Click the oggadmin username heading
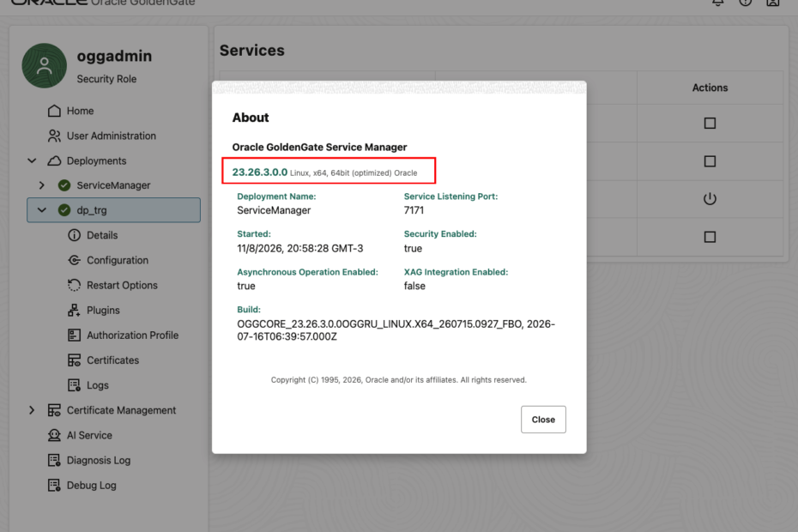This screenshot has height=532, width=798. (x=114, y=56)
